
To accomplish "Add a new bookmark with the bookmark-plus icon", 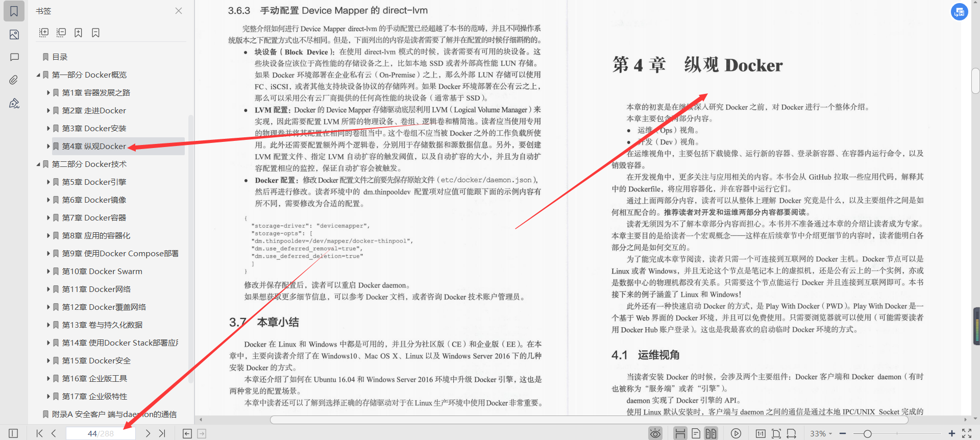I will pos(78,33).
